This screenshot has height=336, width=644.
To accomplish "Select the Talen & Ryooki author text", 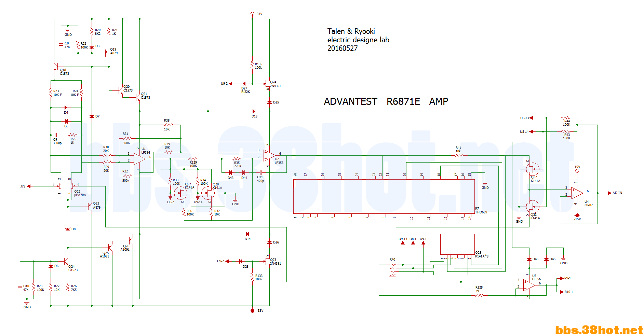I will pos(351,31).
